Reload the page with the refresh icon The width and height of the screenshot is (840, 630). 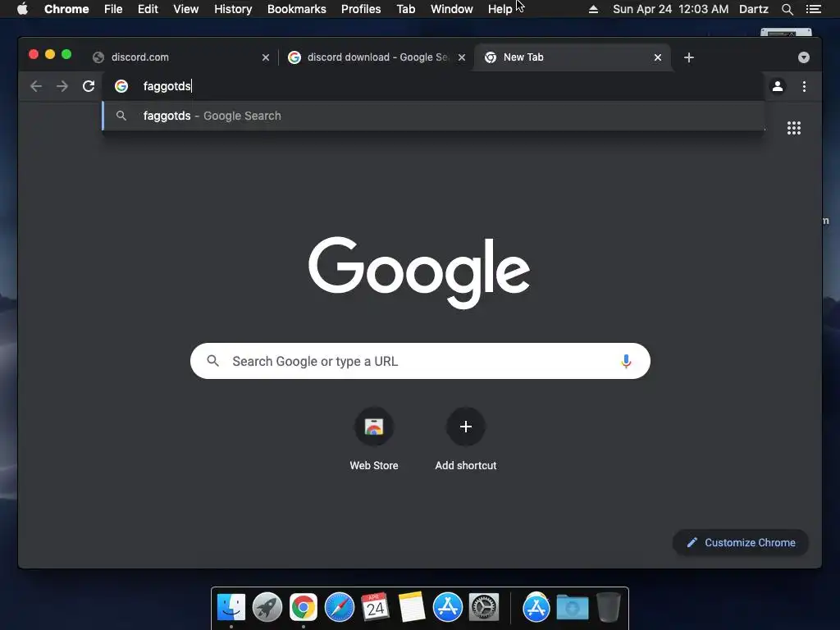coord(89,86)
